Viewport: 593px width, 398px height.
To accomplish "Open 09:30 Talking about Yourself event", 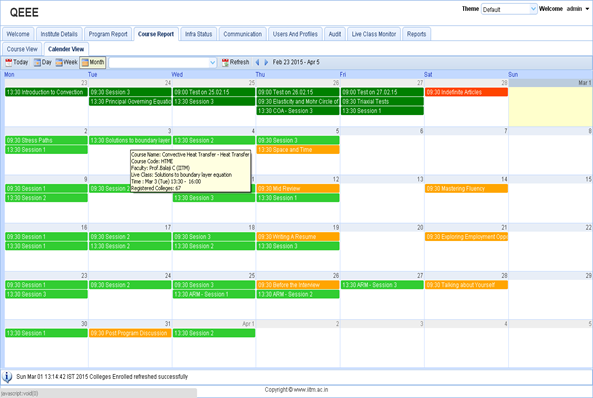I will click(466, 285).
